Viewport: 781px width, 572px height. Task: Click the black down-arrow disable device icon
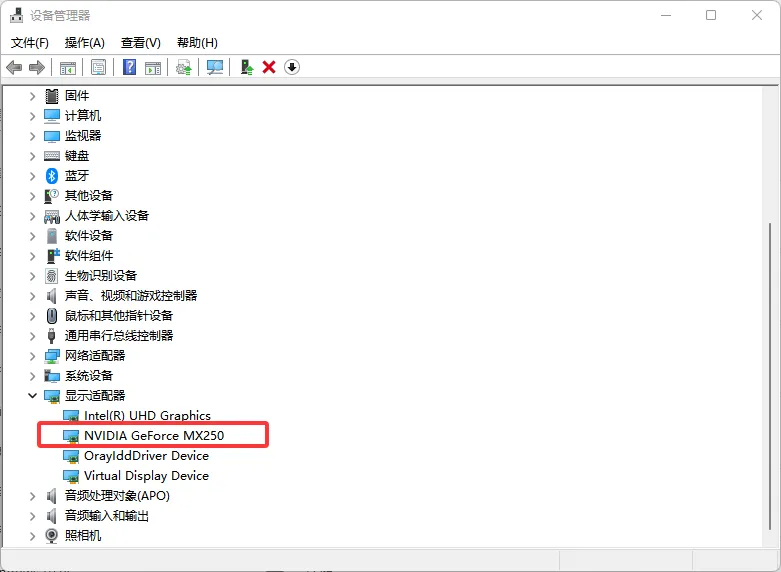coord(292,67)
